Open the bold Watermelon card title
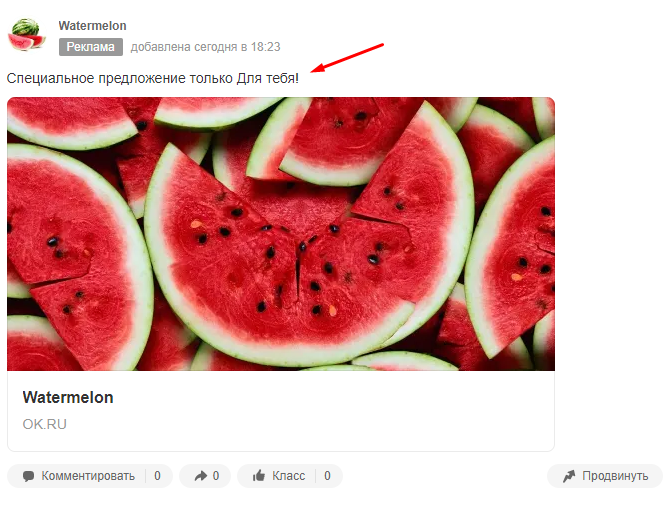 68,397
